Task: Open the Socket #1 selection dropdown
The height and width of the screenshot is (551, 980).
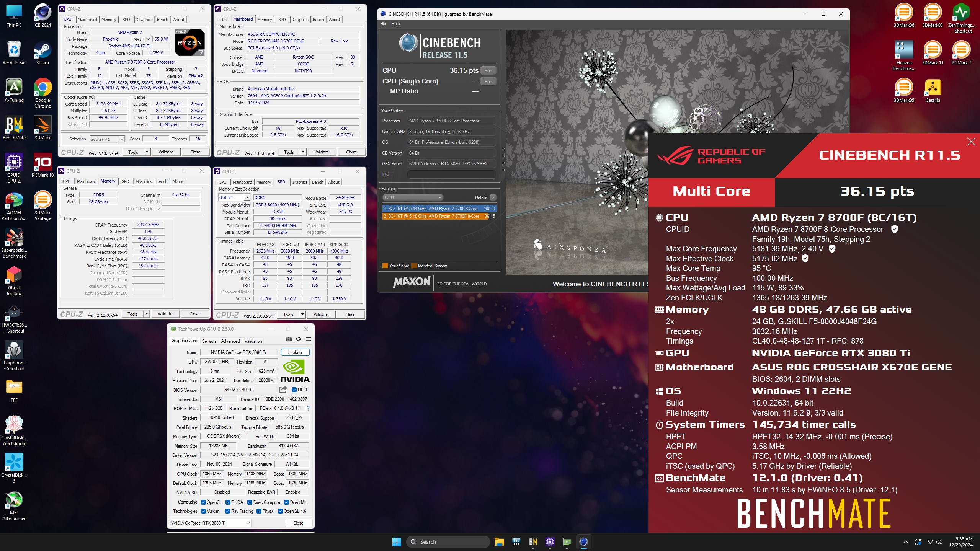Action: pos(107,139)
